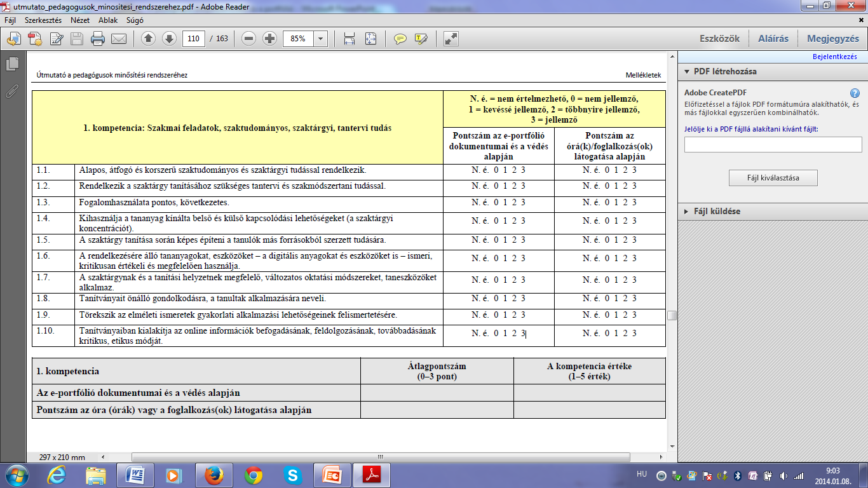Zoom out with the minus button
Image resolution: width=868 pixels, height=488 pixels.
click(x=249, y=39)
